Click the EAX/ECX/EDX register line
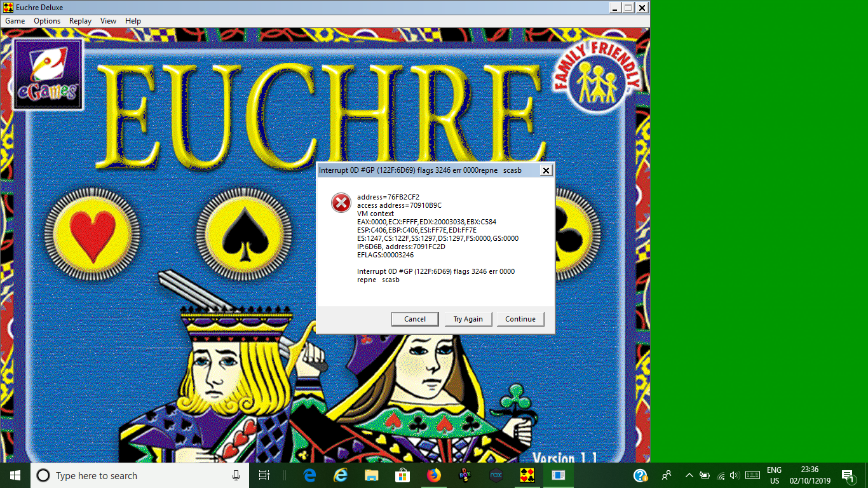This screenshot has width=868, height=488. tap(426, 222)
